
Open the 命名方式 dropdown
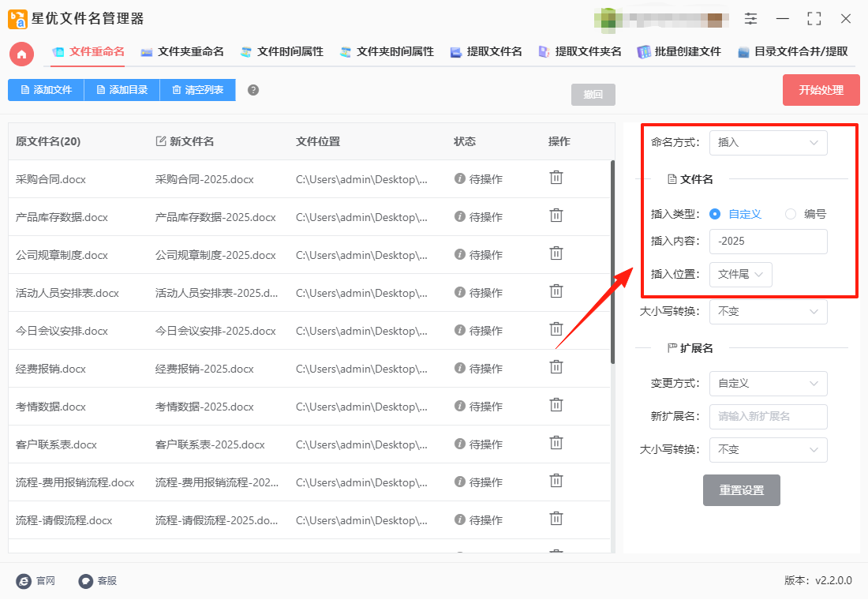click(x=768, y=142)
